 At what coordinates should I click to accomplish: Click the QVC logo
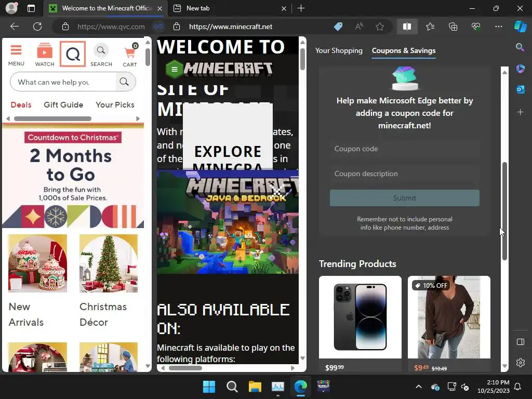tap(73, 54)
